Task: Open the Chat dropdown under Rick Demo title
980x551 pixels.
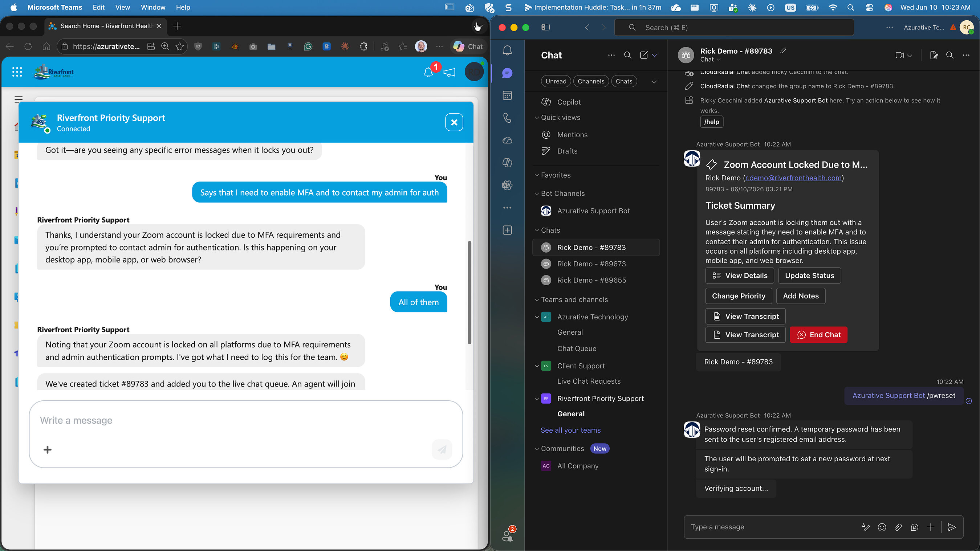Action: [x=710, y=60]
